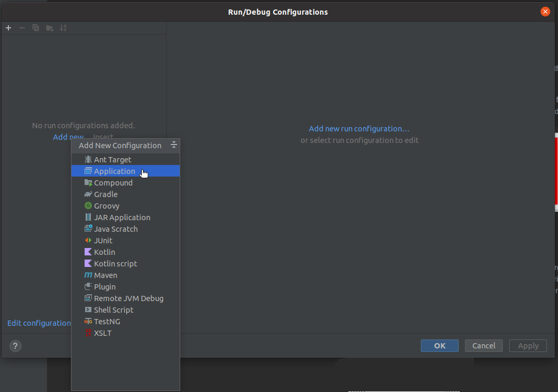Open the Help question mark button

pyautogui.click(x=15, y=346)
